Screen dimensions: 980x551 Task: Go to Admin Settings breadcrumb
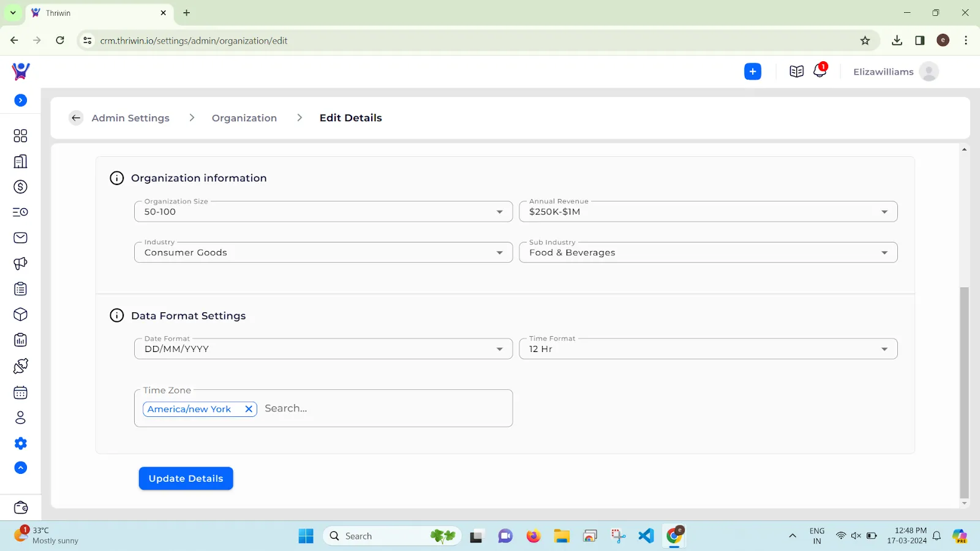[x=130, y=118]
